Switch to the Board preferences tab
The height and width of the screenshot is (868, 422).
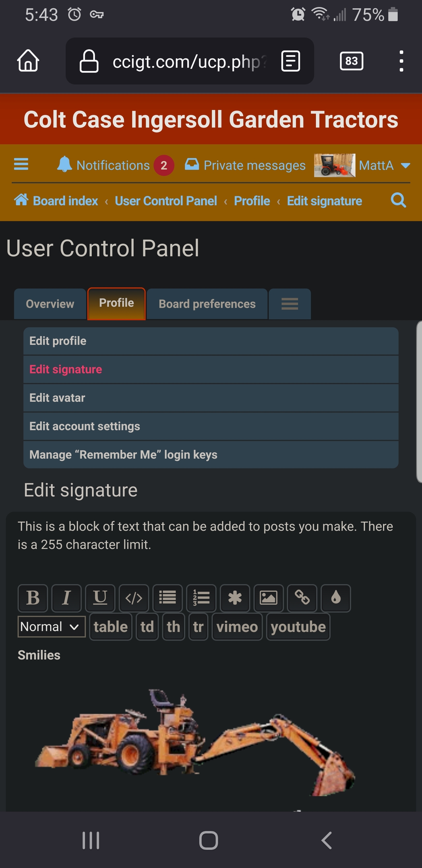[207, 304]
